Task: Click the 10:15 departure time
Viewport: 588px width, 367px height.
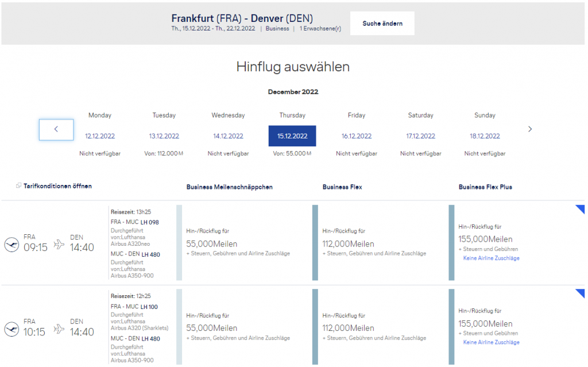Action: (34, 332)
